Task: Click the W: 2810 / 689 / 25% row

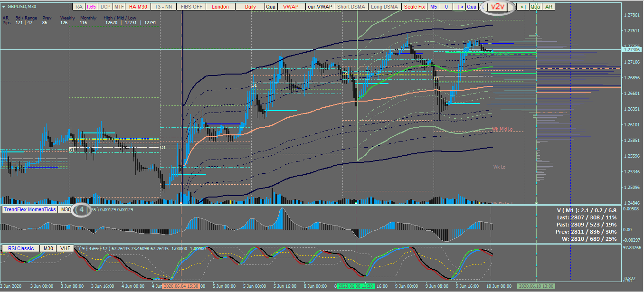Action: tap(589, 238)
